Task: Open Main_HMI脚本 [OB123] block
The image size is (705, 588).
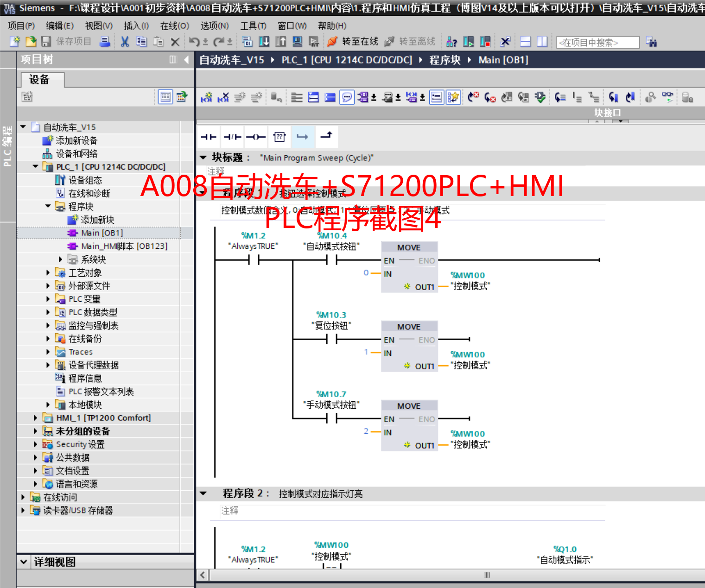Action: 124,246
